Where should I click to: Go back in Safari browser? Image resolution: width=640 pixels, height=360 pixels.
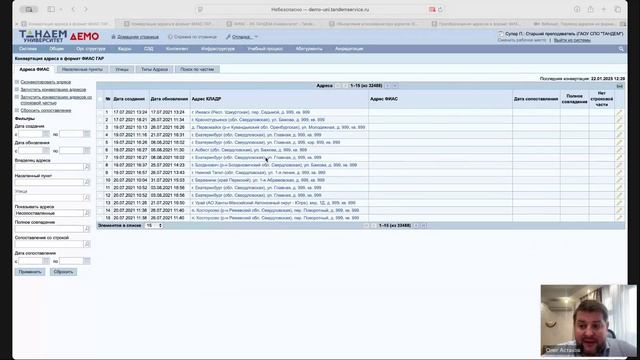coord(73,9)
